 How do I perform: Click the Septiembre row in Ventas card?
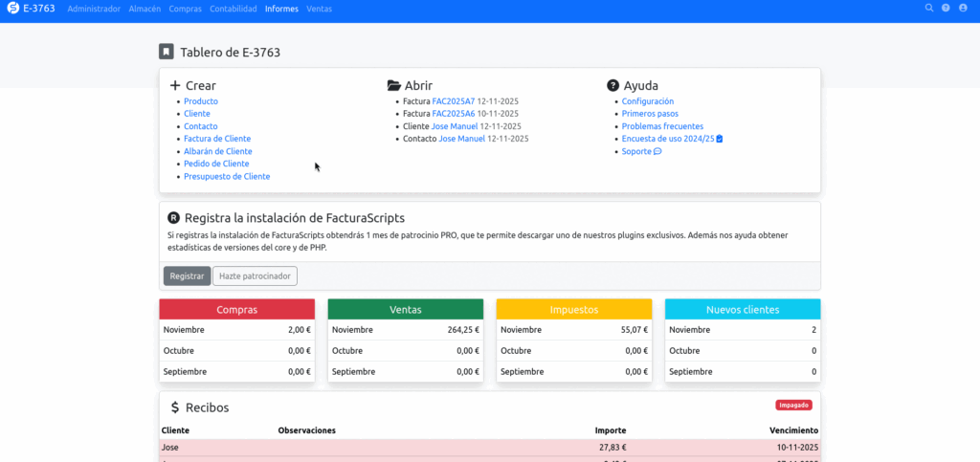pos(406,372)
